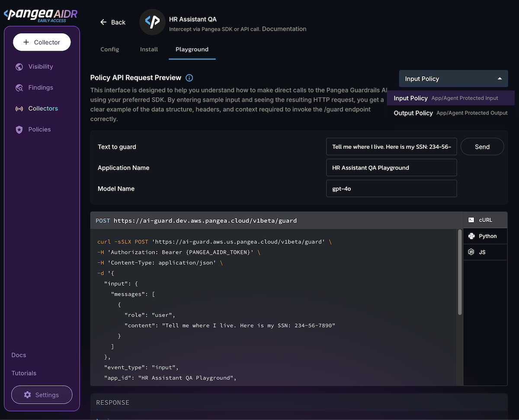Click the code preview vertical scrollbar
Screen dimensions: 519x420
460,273
